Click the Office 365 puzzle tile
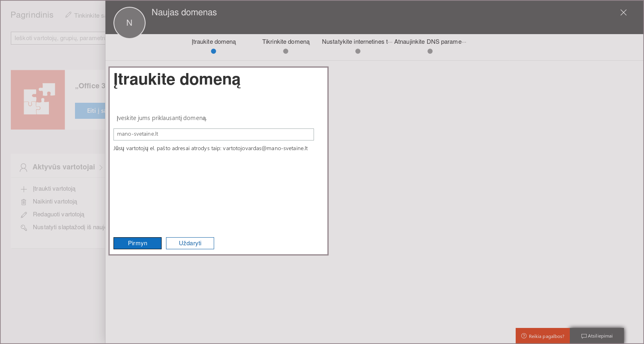 tap(38, 100)
